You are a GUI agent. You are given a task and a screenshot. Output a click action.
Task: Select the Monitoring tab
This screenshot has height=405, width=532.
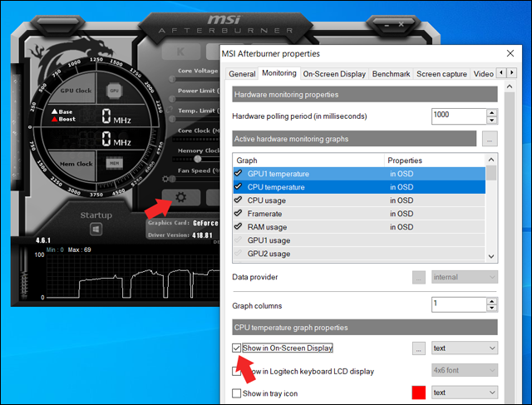(279, 73)
